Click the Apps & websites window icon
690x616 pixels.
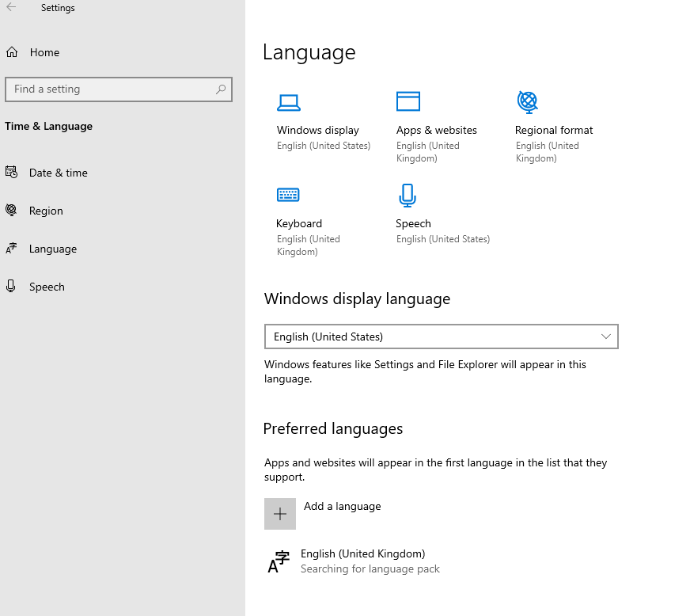408,101
